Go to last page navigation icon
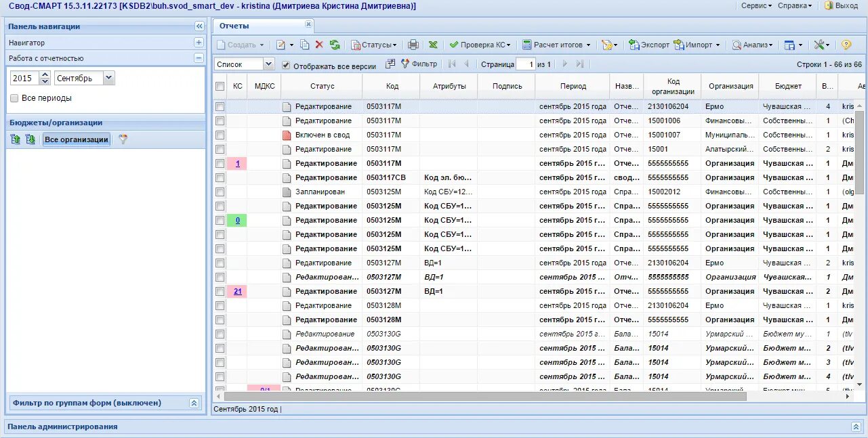This screenshot has width=868, height=438. click(x=579, y=64)
